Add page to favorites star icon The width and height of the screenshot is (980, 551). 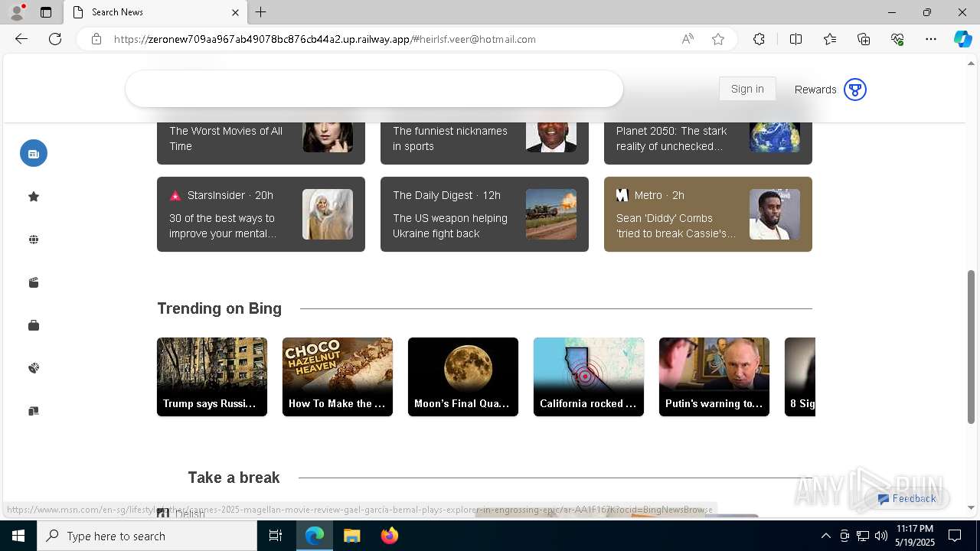718,39
